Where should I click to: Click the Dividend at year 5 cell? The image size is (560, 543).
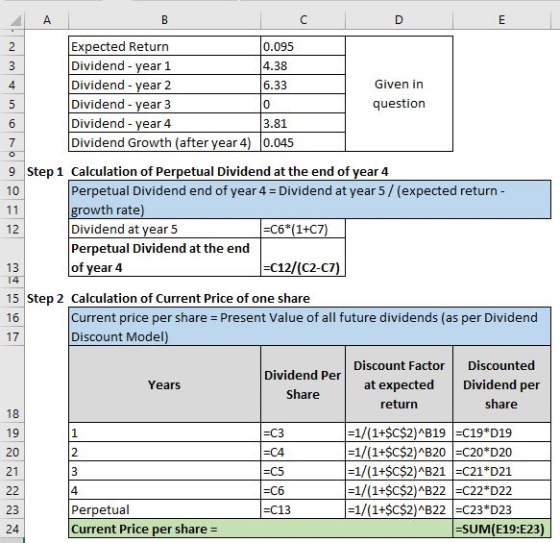tap(164, 229)
